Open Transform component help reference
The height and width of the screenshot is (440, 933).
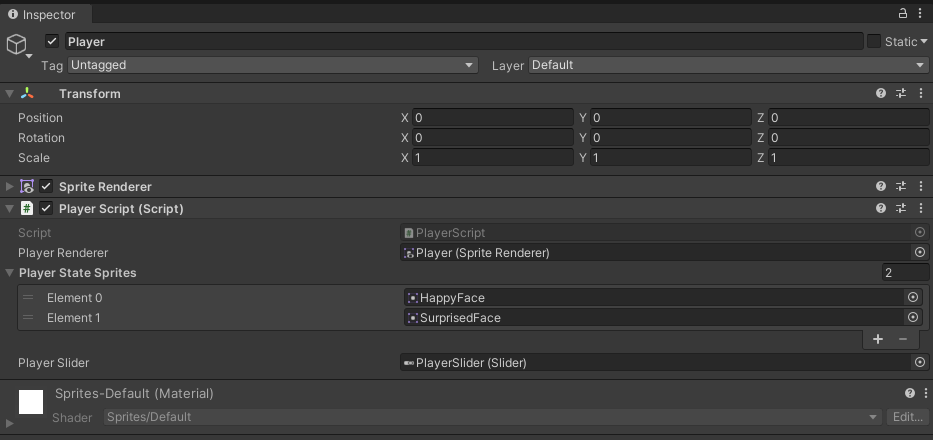coord(881,93)
